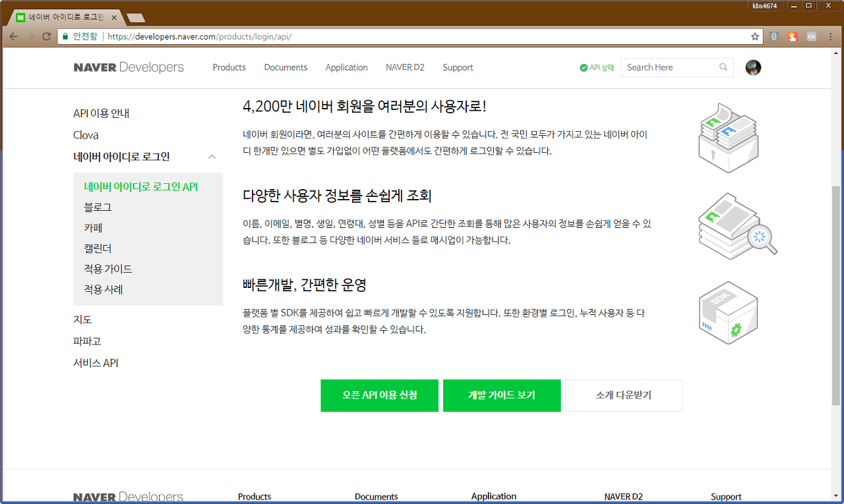This screenshot has width=844, height=504.
Task: Click the kbs4674 profile name in title bar
Action: (765, 5)
